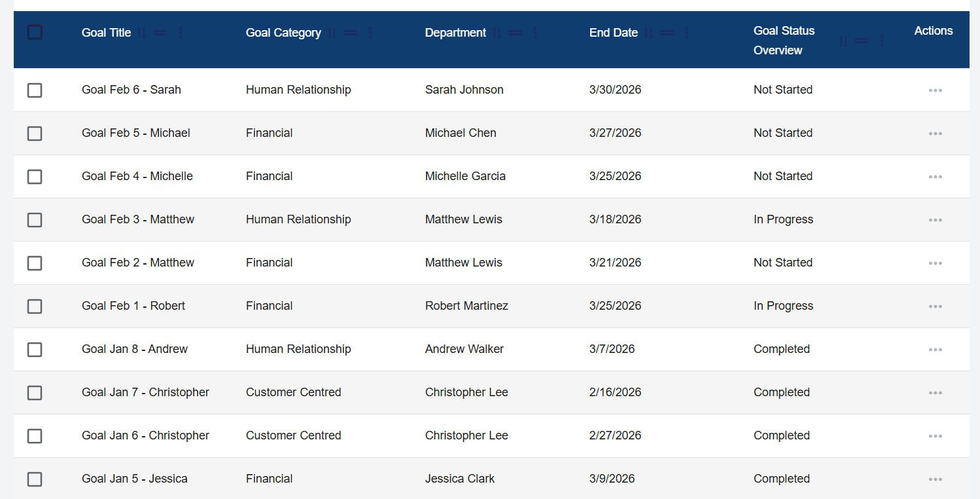Open actions menu for Goal Feb 6 - Sarah
This screenshot has width=980, height=499.
[x=935, y=90]
